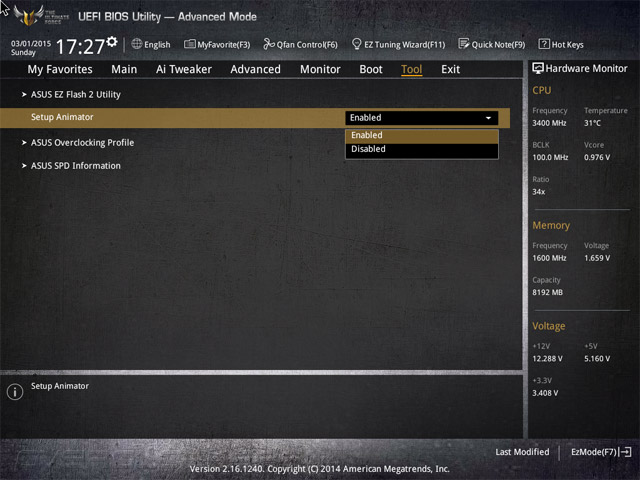Open MyFavorite(F3) shortcut
Viewport: 640px width, 480px height.
pyautogui.click(x=224, y=44)
